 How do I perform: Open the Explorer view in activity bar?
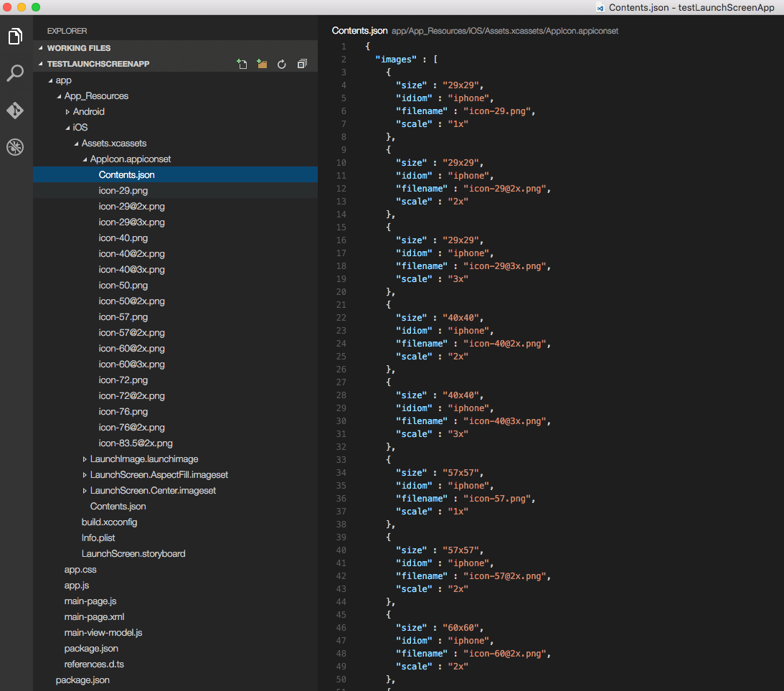15,36
